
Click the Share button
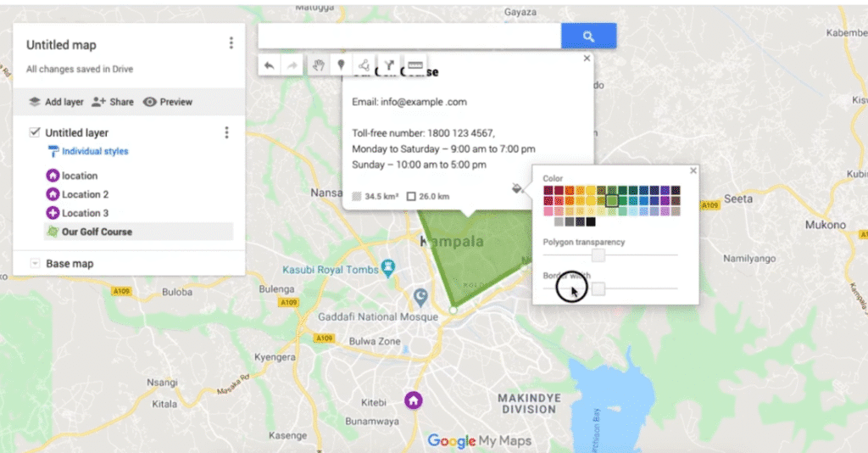coord(113,102)
